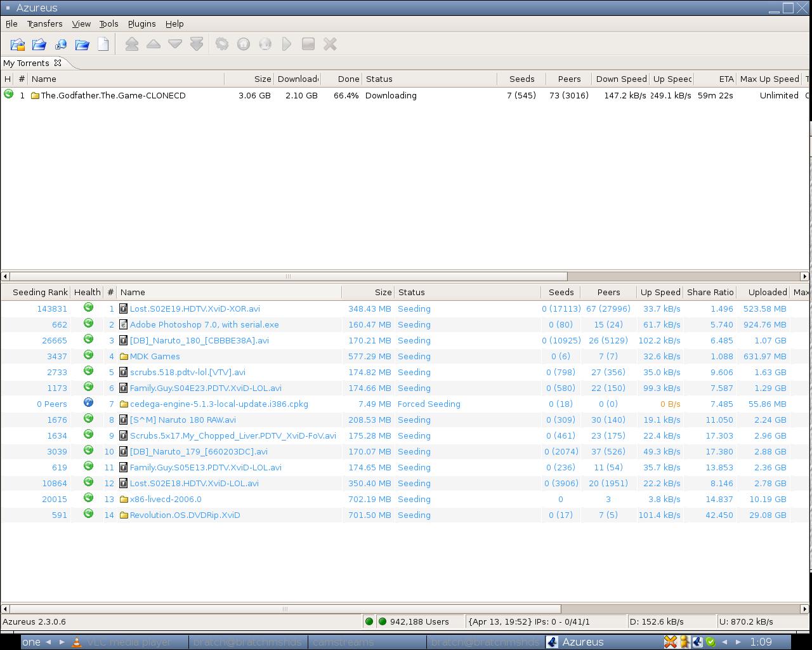Open the File menu
This screenshot has height=650, width=812.
point(11,23)
